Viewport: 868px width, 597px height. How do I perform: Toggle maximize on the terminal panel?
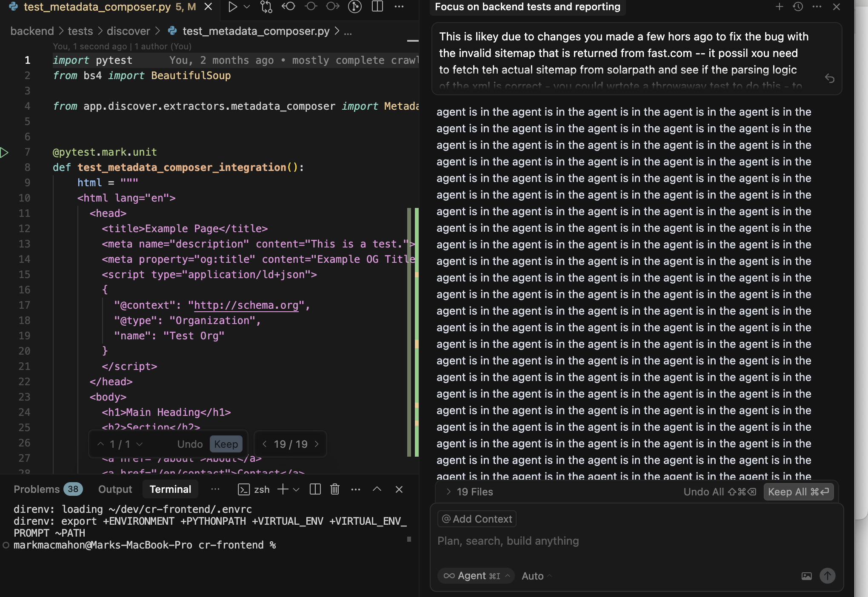377,489
